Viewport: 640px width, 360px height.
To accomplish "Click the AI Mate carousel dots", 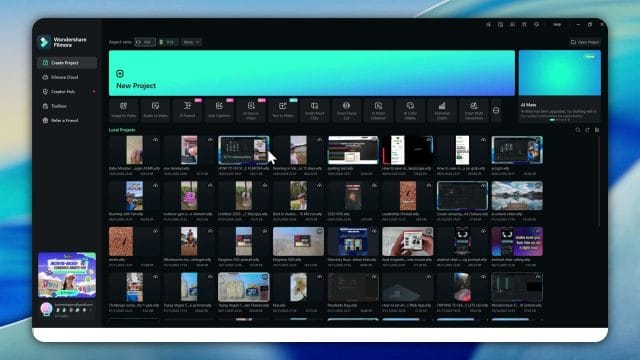I will click(x=559, y=120).
